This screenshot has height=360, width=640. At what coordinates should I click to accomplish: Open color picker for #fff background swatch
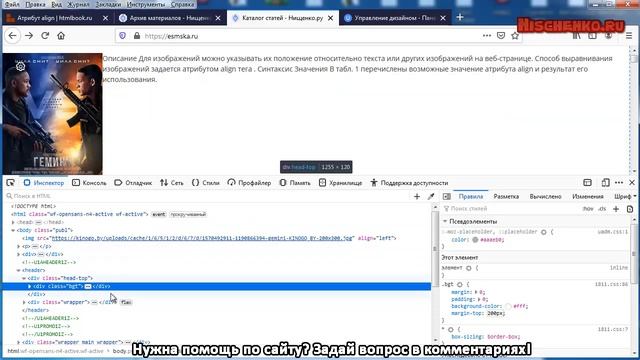508,306
